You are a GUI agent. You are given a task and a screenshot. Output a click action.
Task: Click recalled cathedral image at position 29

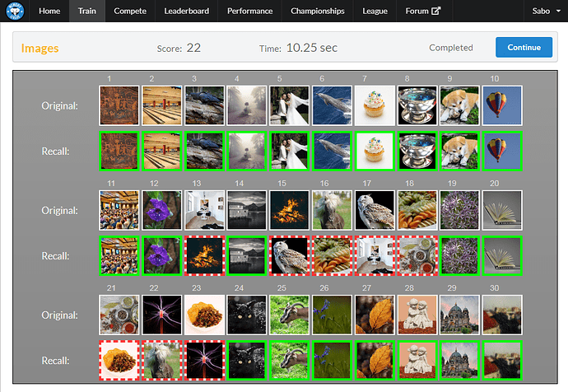pyautogui.click(x=459, y=361)
